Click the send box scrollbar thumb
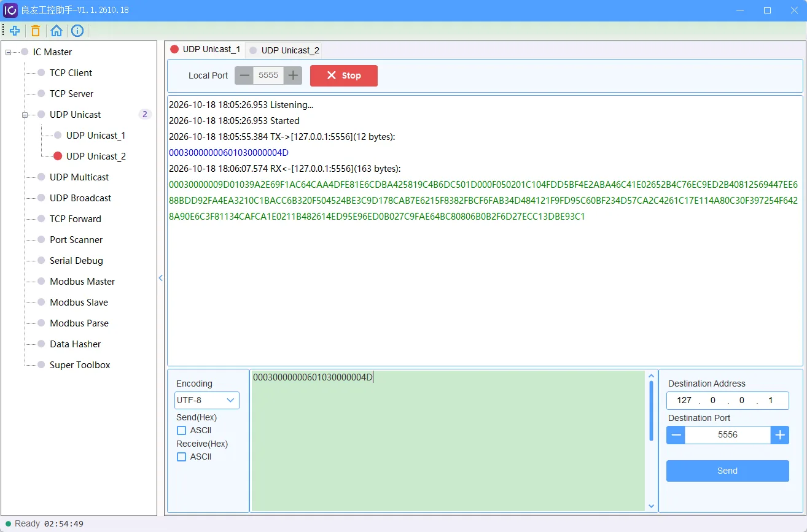The height and width of the screenshot is (532, 807). (651, 411)
